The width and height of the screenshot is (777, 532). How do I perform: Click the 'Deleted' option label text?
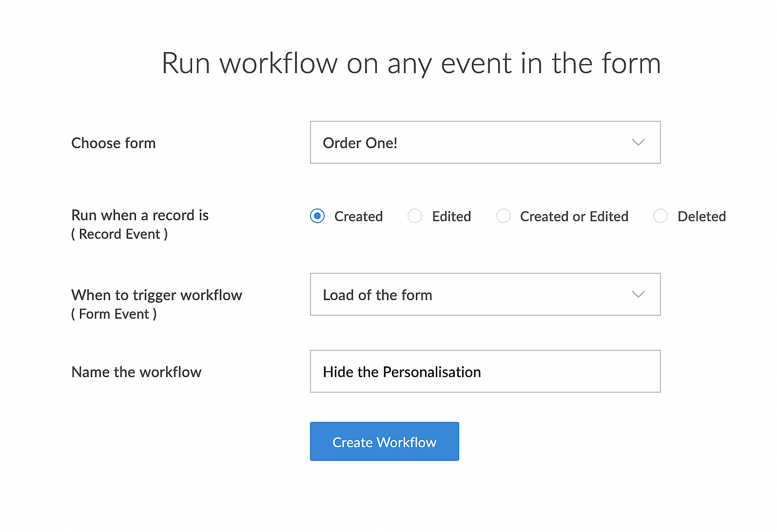701,216
